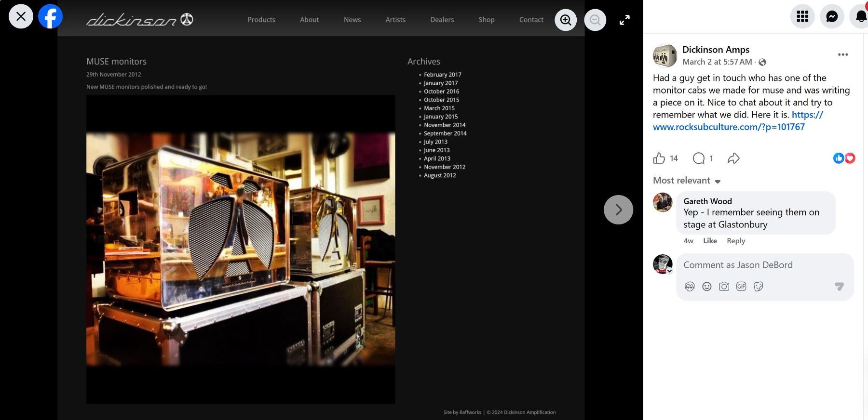This screenshot has height=420, width=868.
Task: Close the photo viewer with X button
Action: (x=21, y=16)
